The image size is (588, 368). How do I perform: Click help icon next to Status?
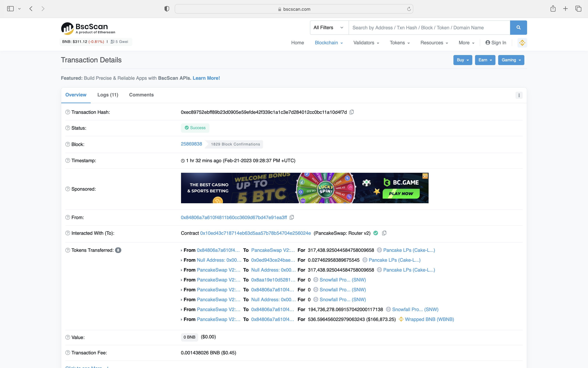click(x=68, y=128)
